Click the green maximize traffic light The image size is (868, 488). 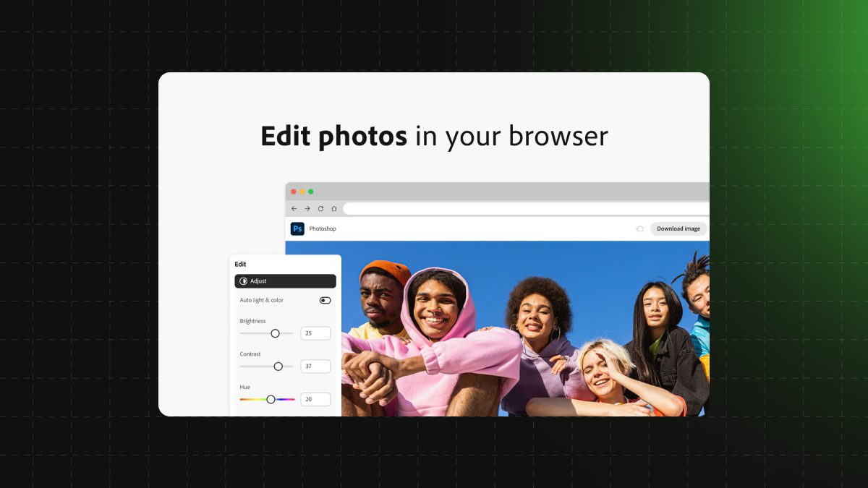[311, 192]
